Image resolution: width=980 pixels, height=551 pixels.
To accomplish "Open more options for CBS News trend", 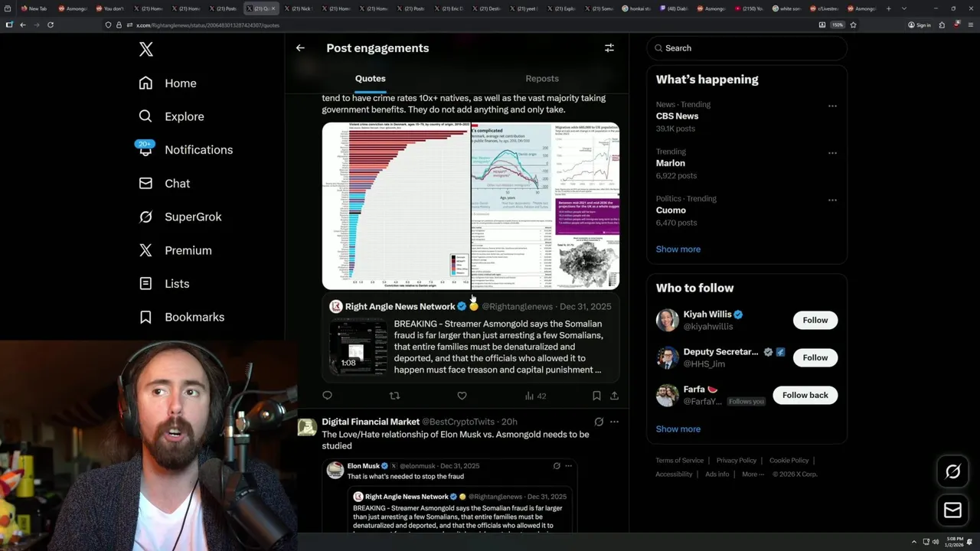I will tap(832, 106).
